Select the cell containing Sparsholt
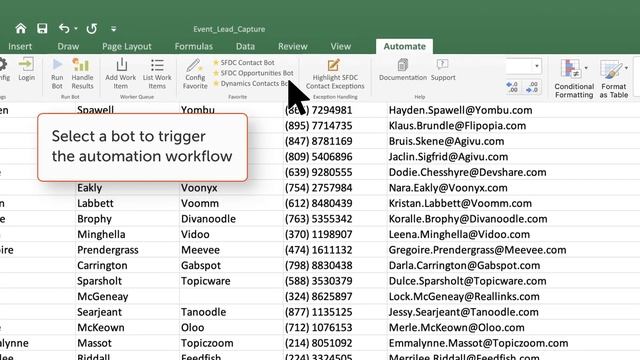Viewport: 640px width, 360px height. (x=99, y=281)
